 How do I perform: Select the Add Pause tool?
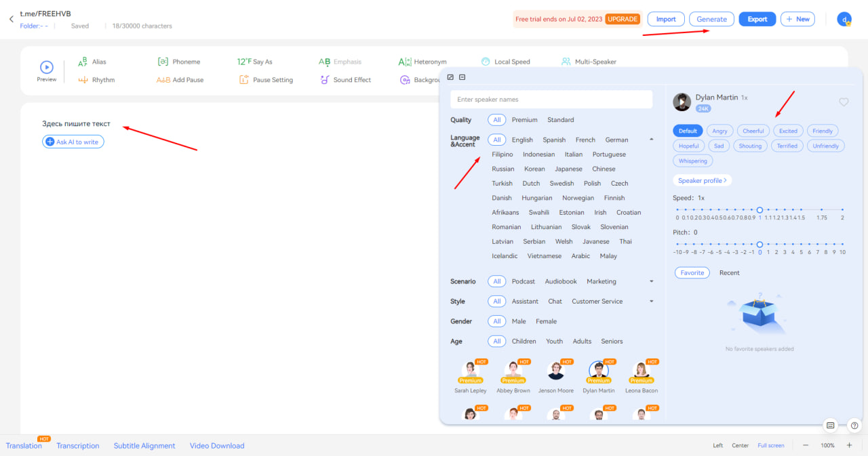point(180,80)
